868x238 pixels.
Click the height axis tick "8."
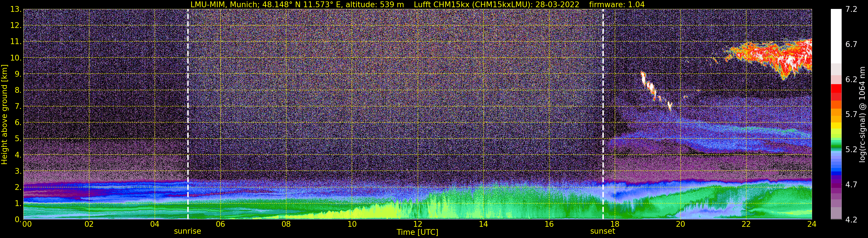18,90
